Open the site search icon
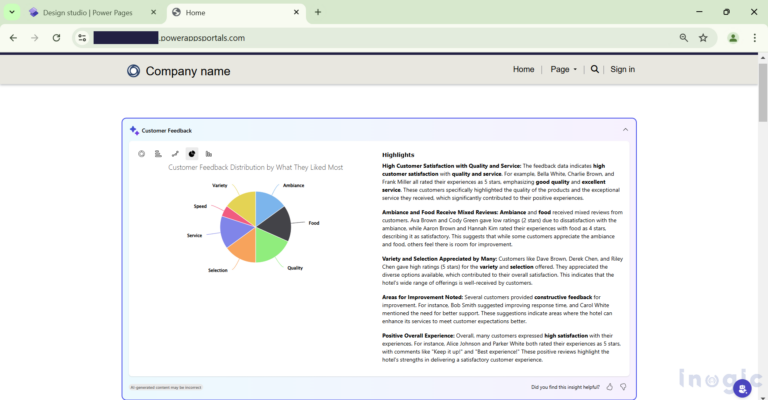This screenshot has height=400, width=768. point(595,70)
